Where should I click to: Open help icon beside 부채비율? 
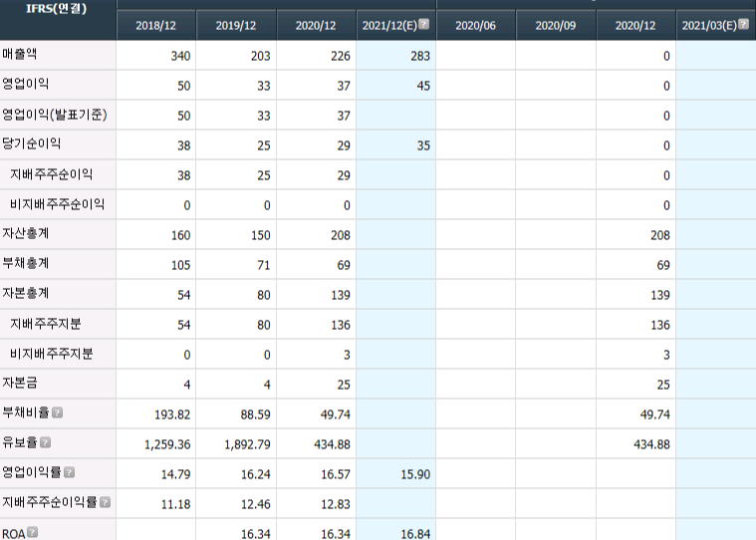click(x=57, y=412)
